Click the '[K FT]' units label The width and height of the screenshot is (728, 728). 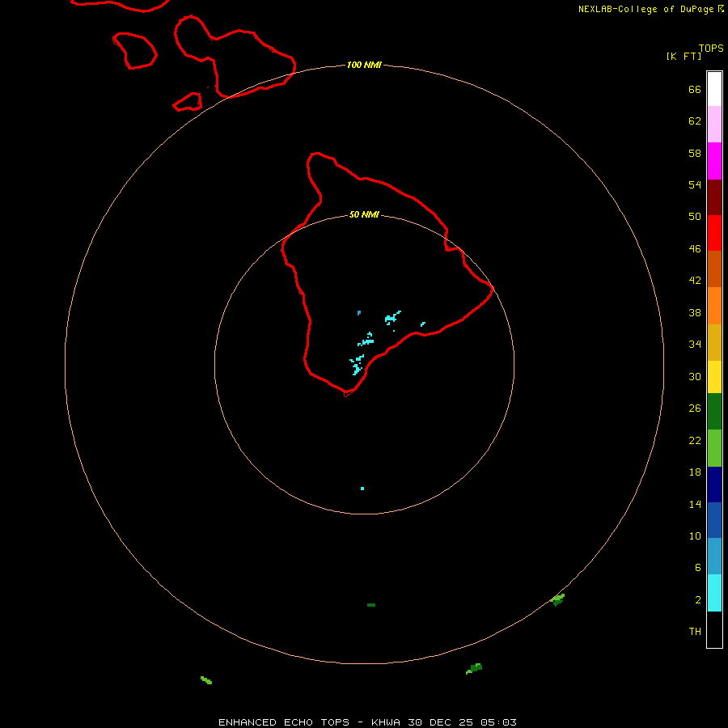tap(684, 56)
